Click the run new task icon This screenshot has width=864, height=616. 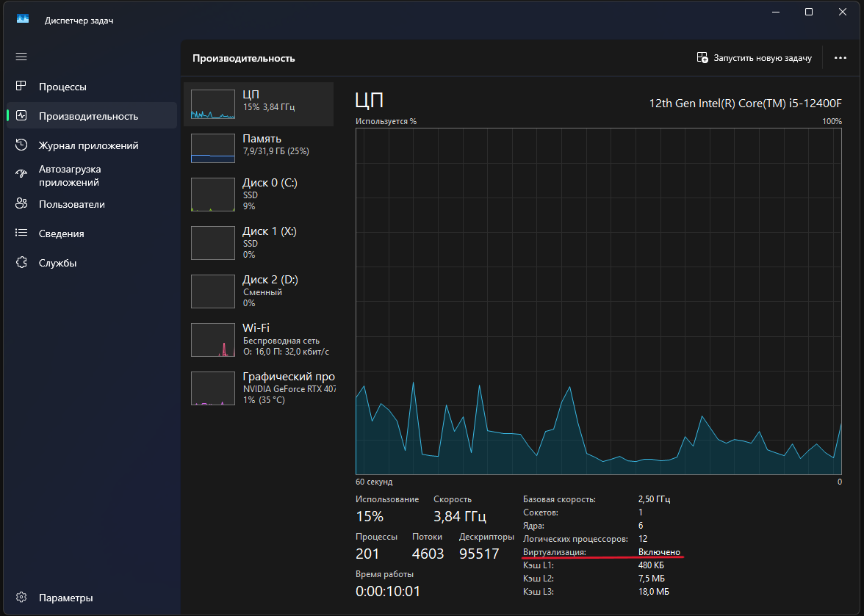tap(702, 58)
